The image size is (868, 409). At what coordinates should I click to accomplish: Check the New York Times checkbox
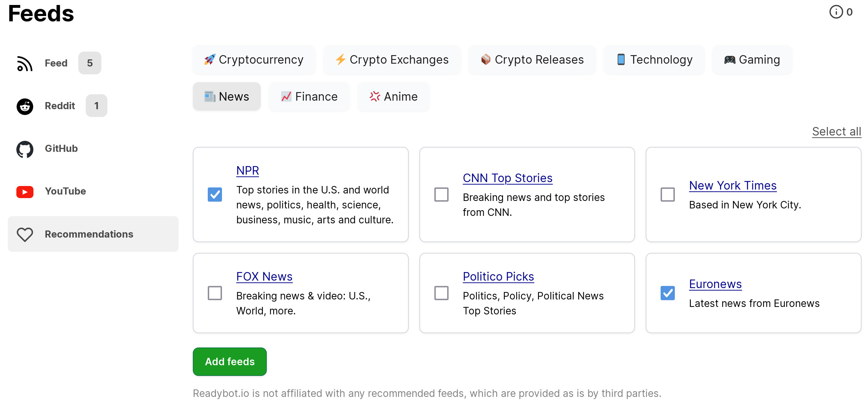[x=667, y=195]
